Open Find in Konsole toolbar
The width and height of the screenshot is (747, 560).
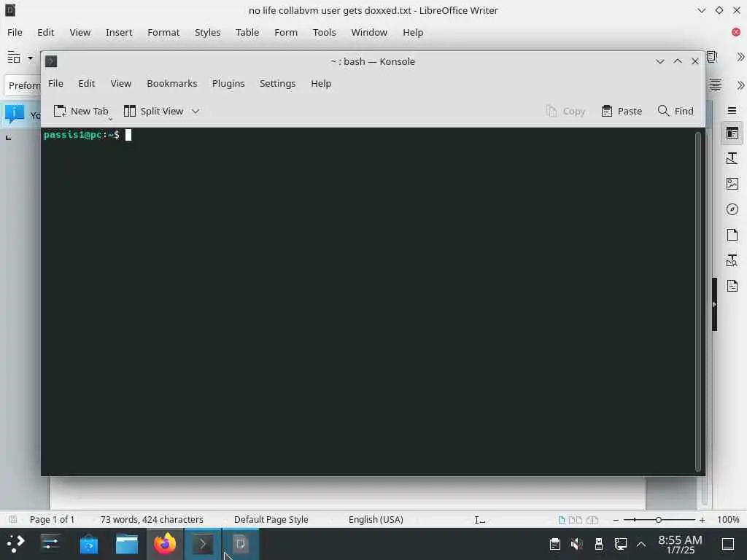[676, 111]
